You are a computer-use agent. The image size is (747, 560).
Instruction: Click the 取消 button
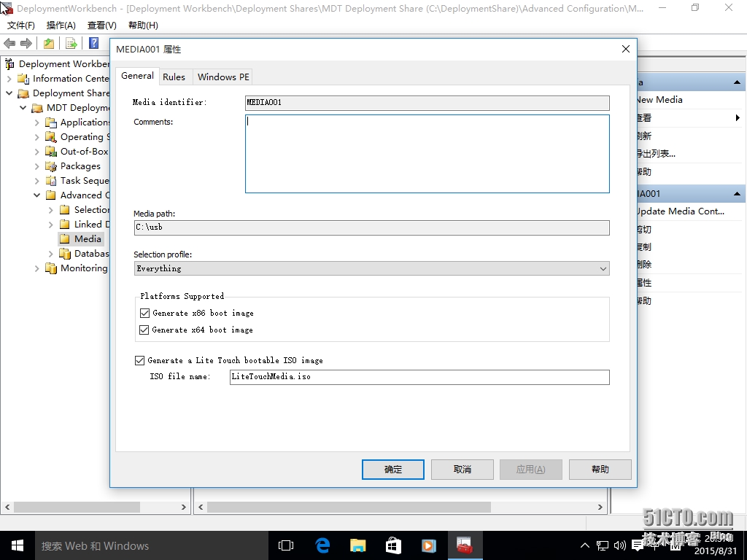pyautogui.click(x=462, y=470)
